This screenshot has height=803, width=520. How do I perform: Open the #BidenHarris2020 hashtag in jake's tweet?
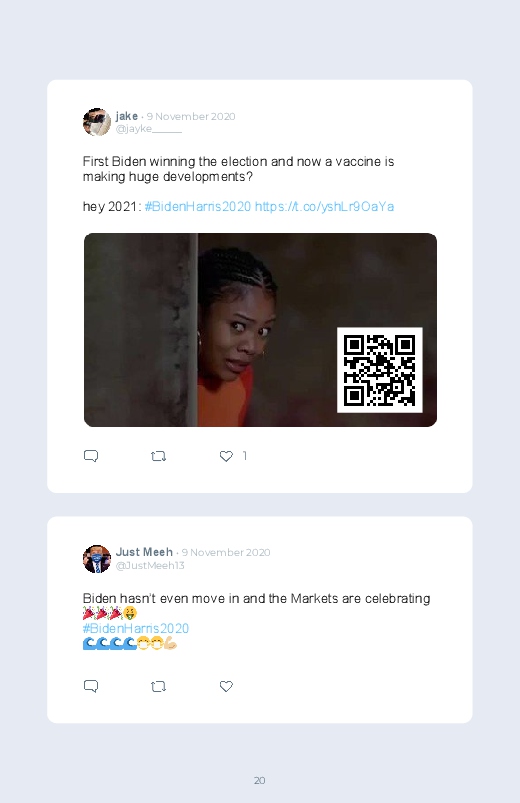click(x=198, y=206)
